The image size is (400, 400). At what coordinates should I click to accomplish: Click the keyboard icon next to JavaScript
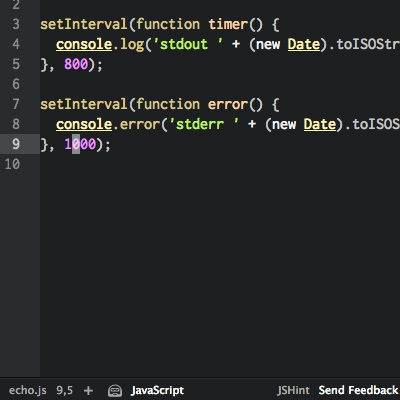(115, 390)
